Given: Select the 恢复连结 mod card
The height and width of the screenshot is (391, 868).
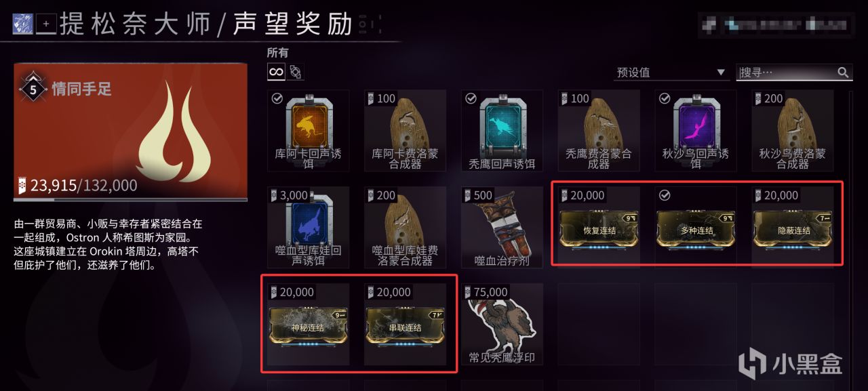Looking at the screenshot, I should 599,227.
